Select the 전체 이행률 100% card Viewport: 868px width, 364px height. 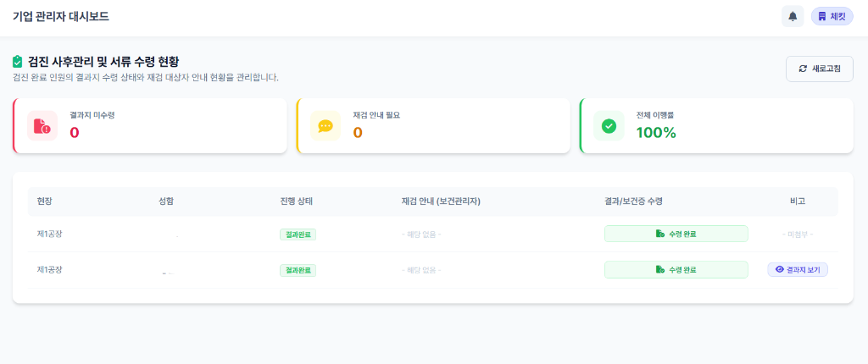tap(716, 126)
